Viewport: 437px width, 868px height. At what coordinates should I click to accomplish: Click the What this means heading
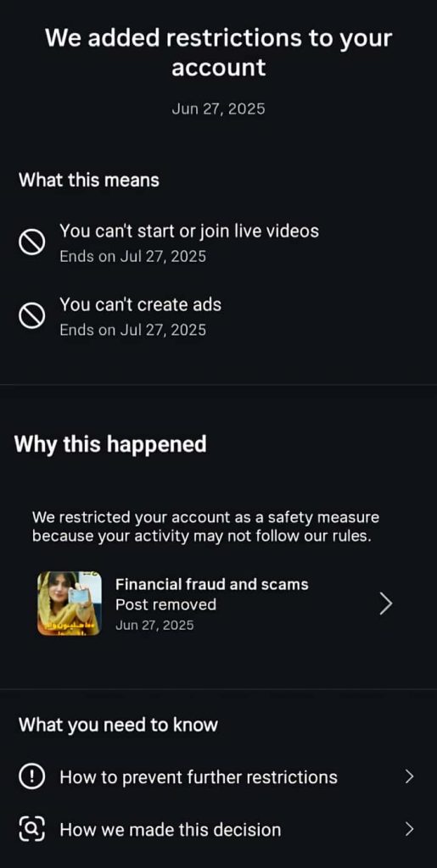(x=88, y=180)
